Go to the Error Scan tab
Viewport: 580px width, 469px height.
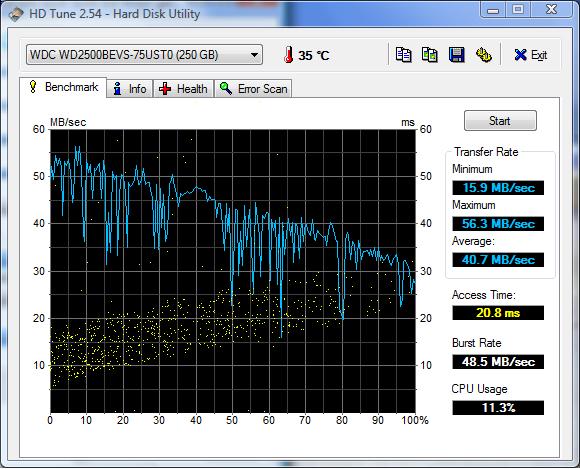tap(253, 89)
